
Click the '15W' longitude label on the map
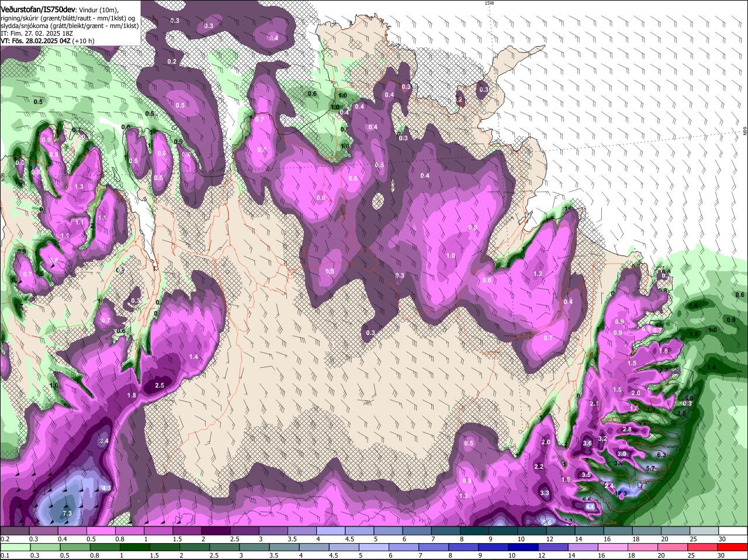pyautogui.click(x=489, y=3)
